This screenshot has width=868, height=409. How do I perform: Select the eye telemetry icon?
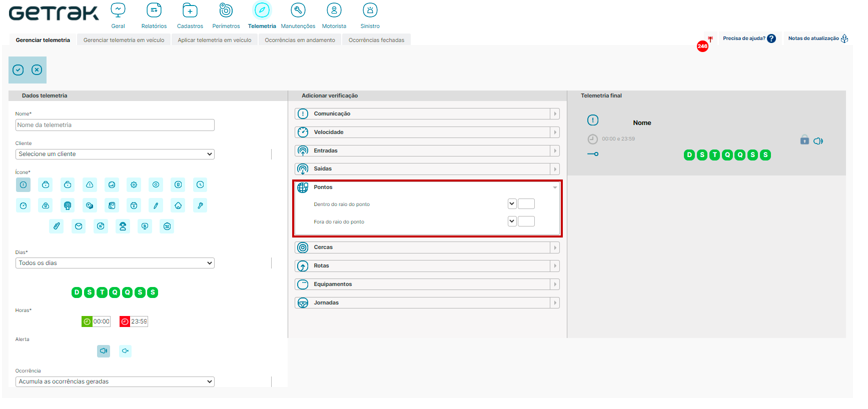point(156,185)
